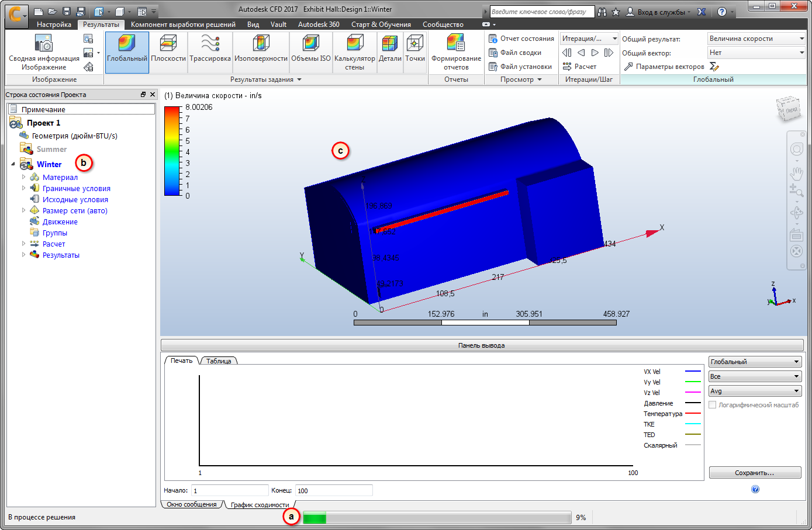Select the Изоповерхности tool
Image resolution: width=812 pixels, height=530 pixels.
[261, 51]
